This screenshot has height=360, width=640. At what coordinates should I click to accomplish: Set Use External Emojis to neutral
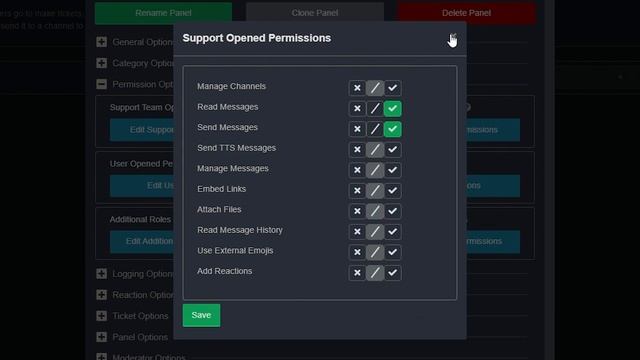pos(375,252)
